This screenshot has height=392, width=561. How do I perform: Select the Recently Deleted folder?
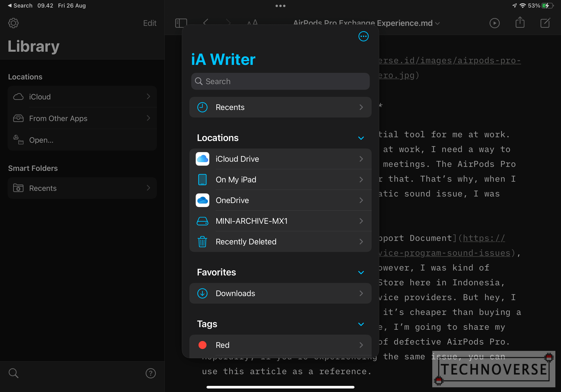pos(280,241)
